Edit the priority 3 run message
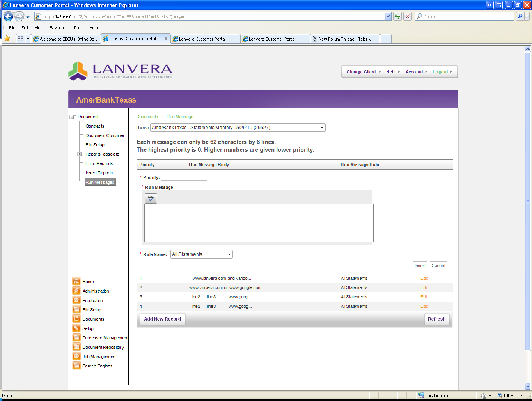Viewport: 532px width, 401px height. coord(424,297)
